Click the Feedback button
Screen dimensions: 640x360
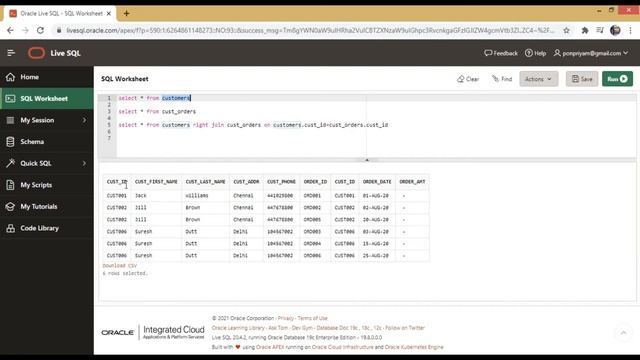click(x=501, y=53)
